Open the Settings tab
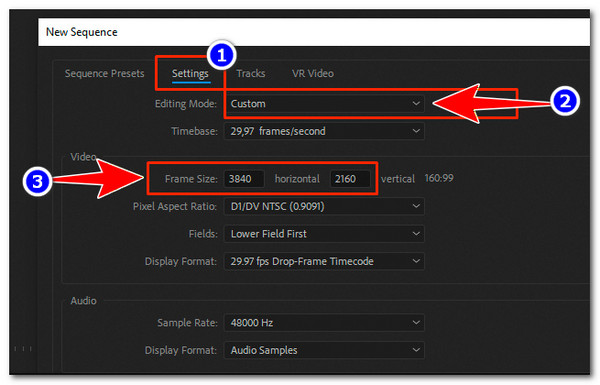 tap(190, 73)
